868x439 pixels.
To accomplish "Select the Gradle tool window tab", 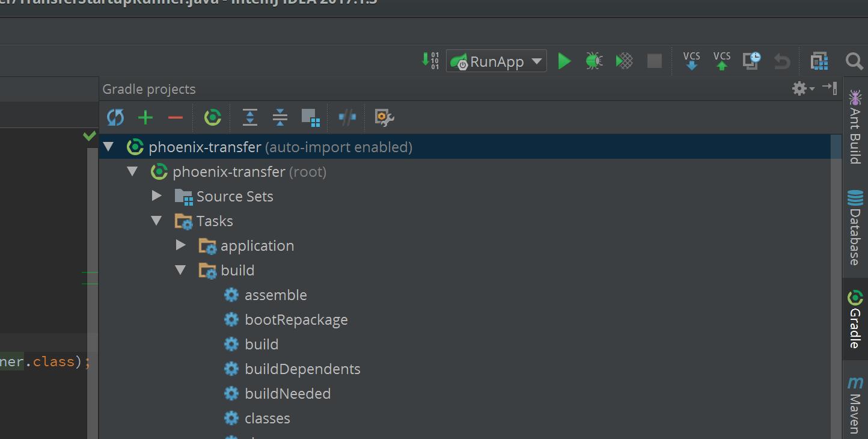I will click(855, 319).
